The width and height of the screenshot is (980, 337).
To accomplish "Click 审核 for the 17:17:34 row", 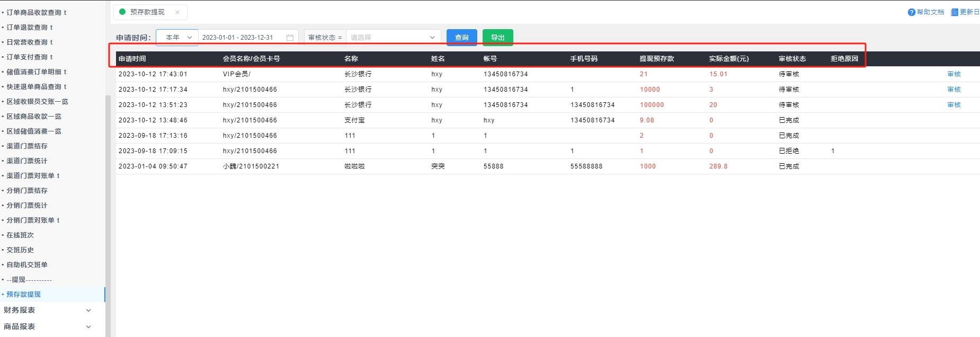I will point(954,90).
